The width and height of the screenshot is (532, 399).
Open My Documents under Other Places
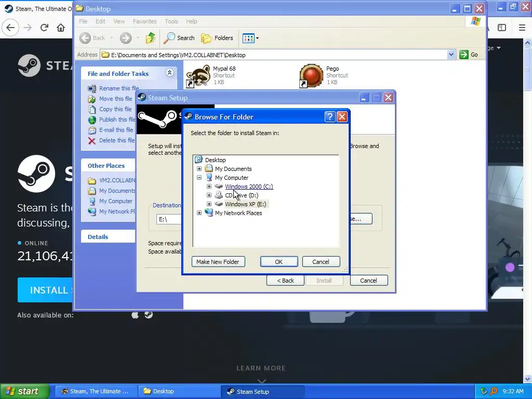pyautogui.click(x=112, y=191)
